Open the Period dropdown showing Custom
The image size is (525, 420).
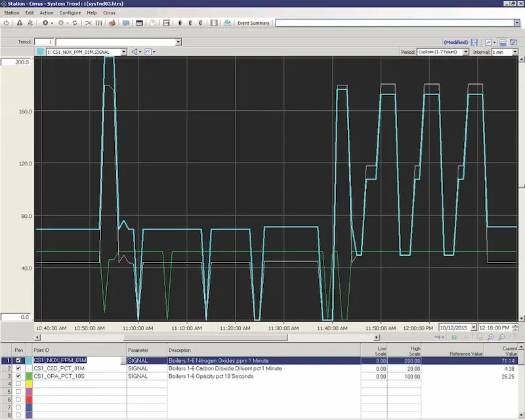click(466, 52)
